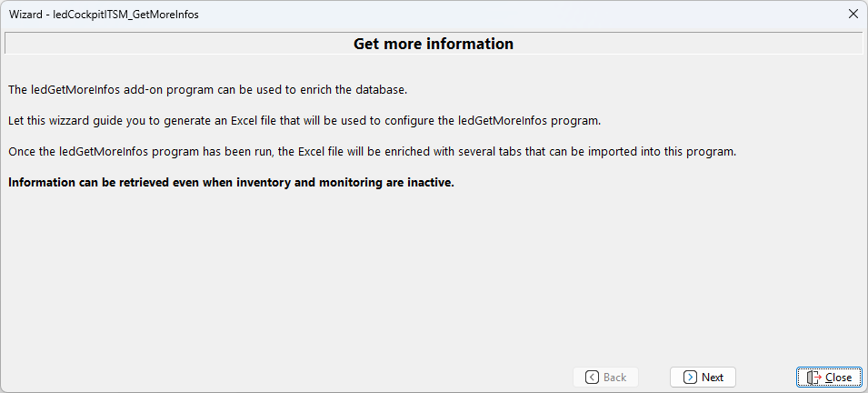Click the right chevron icon on Next
Screen dimensions: 868x393
tap(690, 377)
